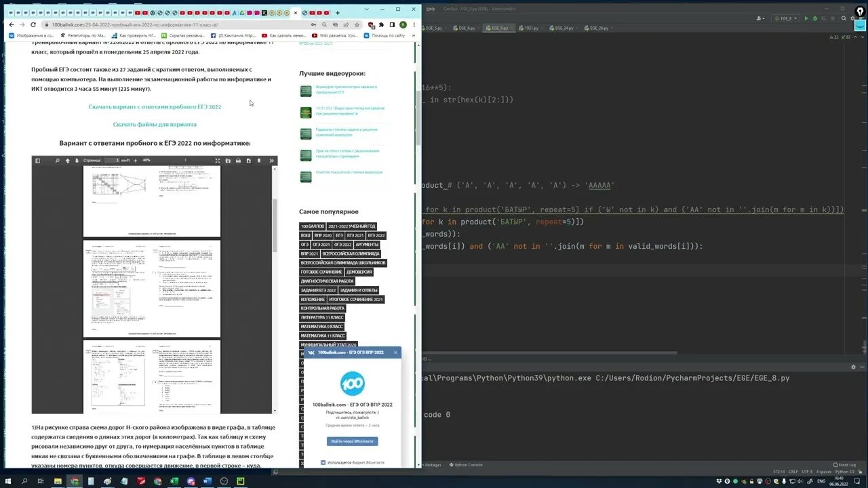Open bookmark 'Репетиторы по Ма...'
Image resolution: width=868 pixels, height=488 pixels.
coord(83,35)
